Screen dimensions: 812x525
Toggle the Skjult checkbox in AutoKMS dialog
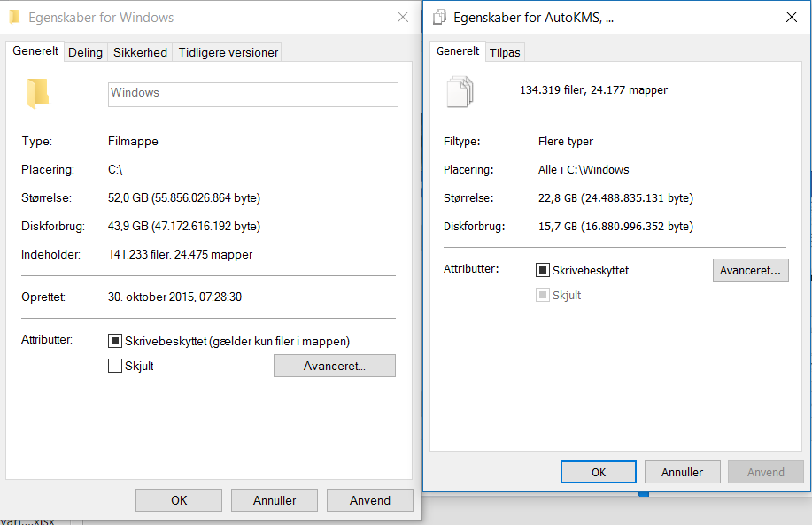click(x=542, y=295)
